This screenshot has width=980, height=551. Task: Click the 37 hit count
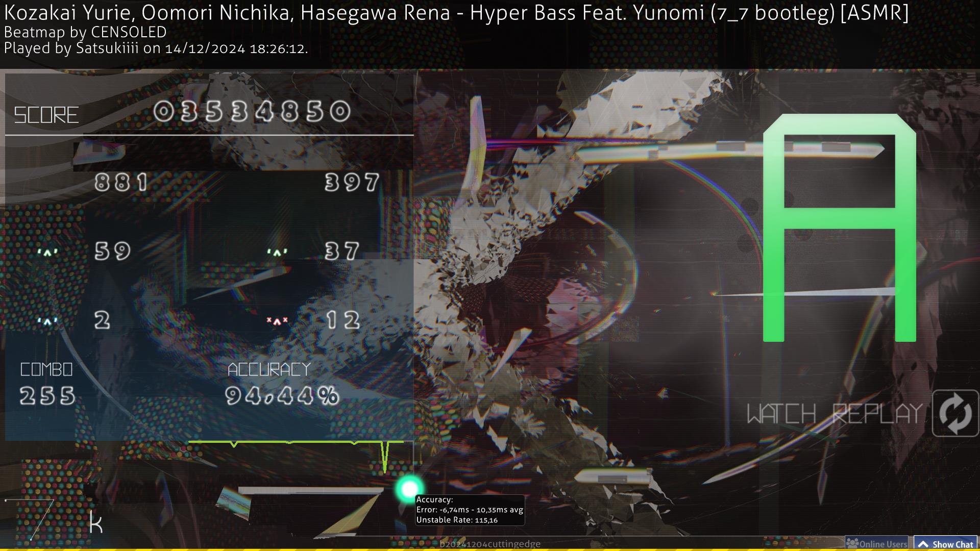(342, 251)
